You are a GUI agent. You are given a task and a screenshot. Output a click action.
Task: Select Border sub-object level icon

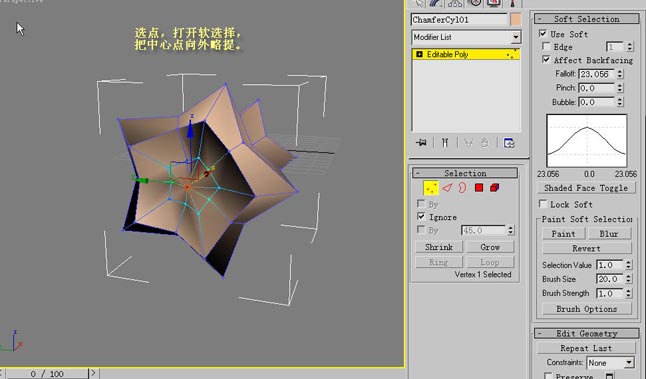[462, 188]
